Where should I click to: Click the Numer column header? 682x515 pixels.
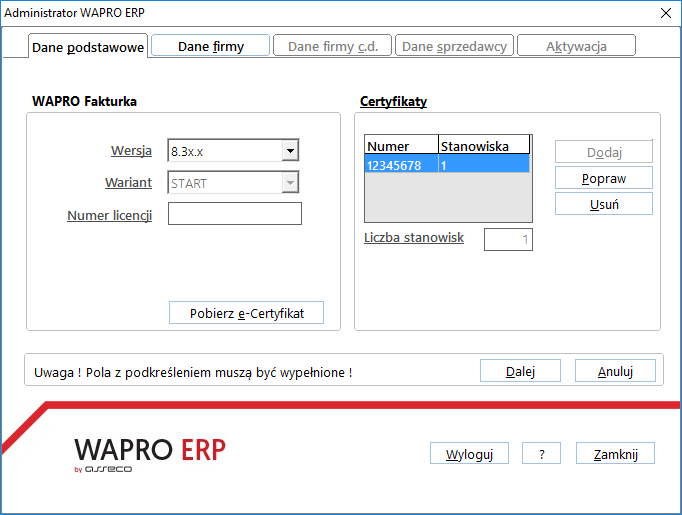coord(401,146)
